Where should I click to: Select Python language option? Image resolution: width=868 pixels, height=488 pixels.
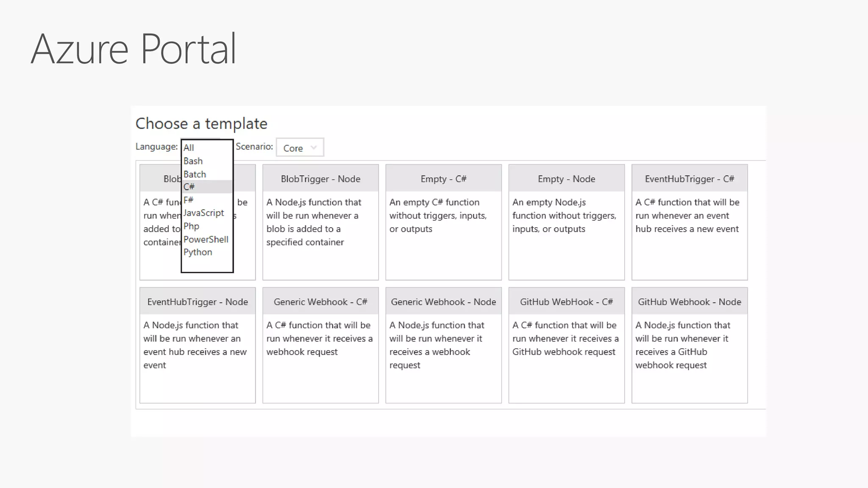(198, 252)
